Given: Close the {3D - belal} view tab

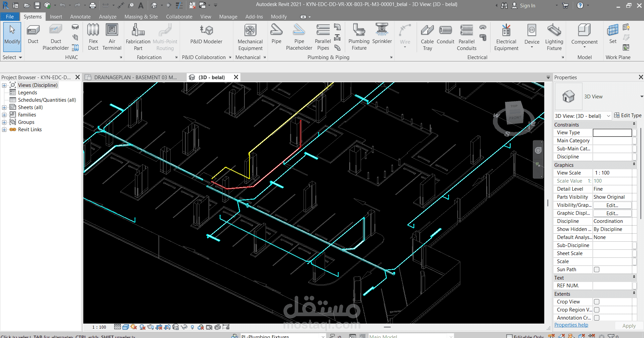Looking at the screenshot, I should click(236, 77).
